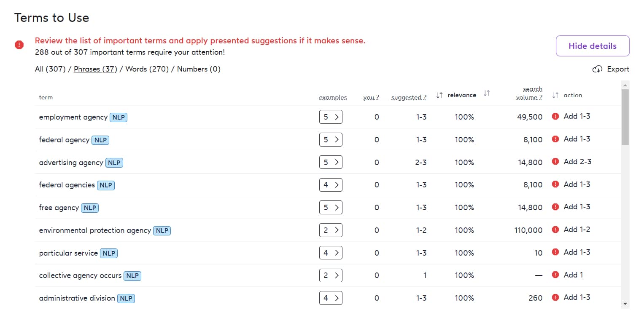This screenshot has width=644, height=331.
Task: Expand examples for employment agency
Action: 331,117
